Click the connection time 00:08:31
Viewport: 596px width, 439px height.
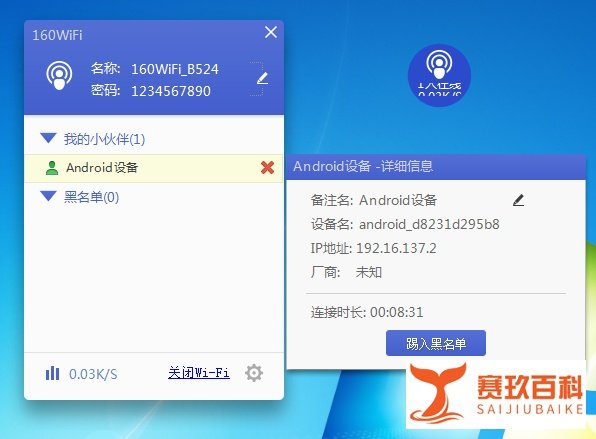(x=396, y=312)
